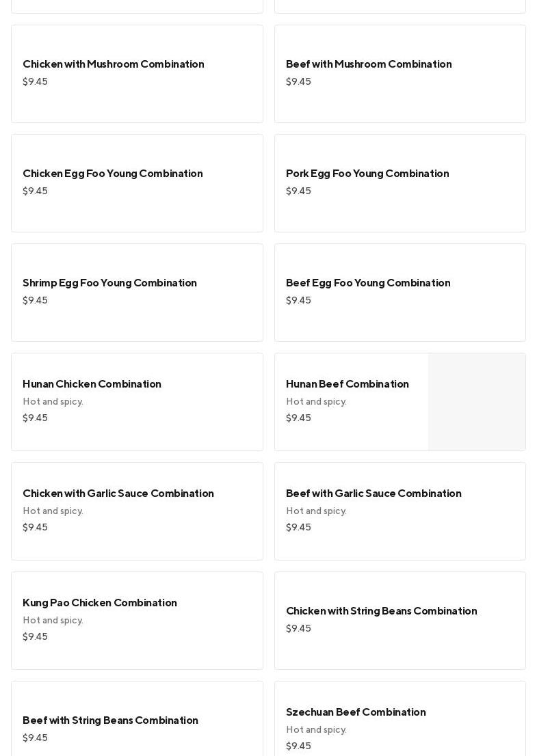This screenshot has width=537, height=756.
Task: Choose Chicken Egg Foo Young Combination
Action: tap(113, 174)
